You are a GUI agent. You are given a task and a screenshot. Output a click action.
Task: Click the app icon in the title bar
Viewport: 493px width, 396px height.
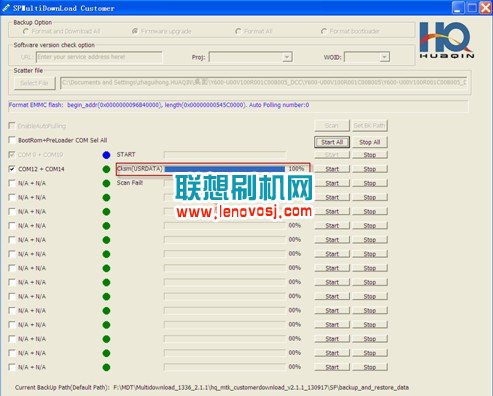(6, 8)
